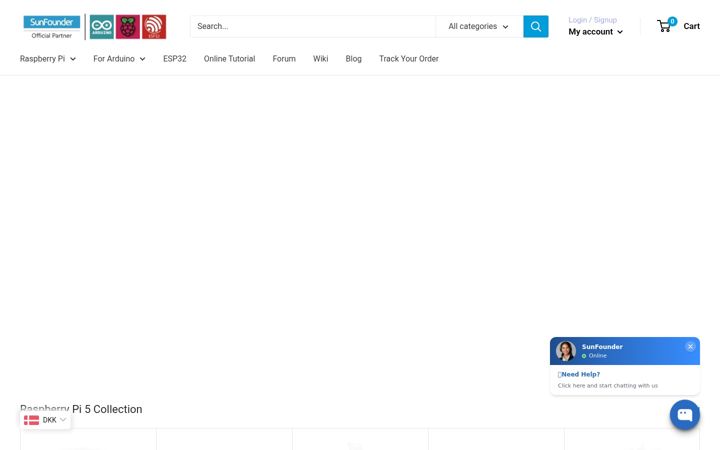Image resolution: width=720 pixels, height=450 pixels.
Task: Click the Raspberry Pi logo icon
Action: coord(128,27)
